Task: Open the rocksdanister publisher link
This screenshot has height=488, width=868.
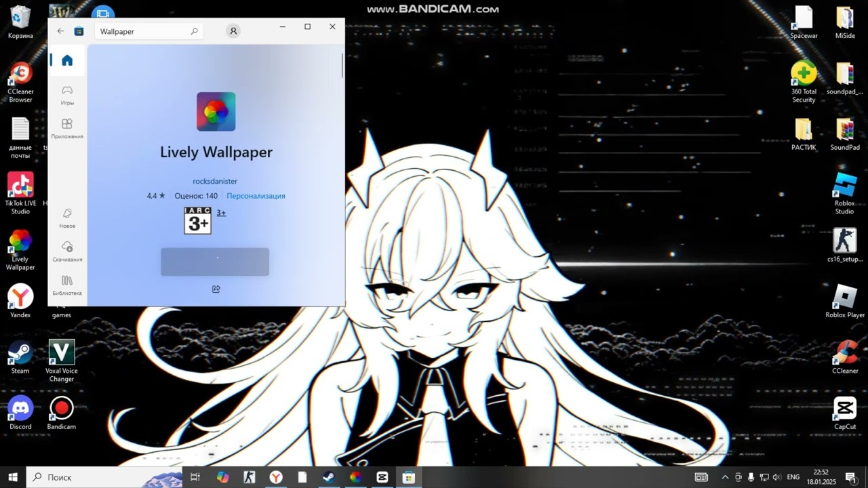Action: tap(215, 181)
